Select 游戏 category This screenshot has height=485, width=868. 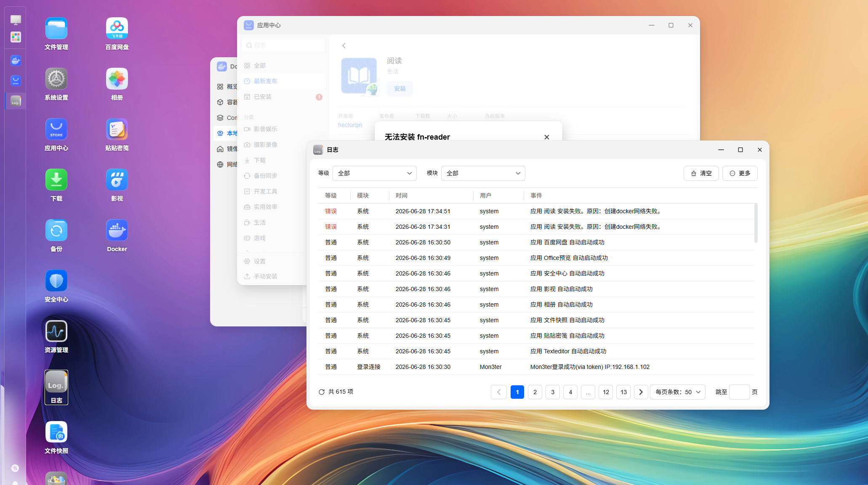(274, 238)
